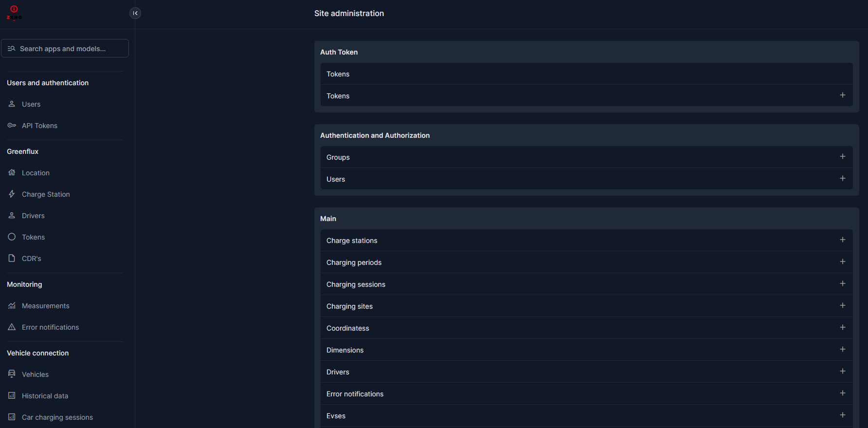Add a new Group with the plus icon
This screenshot has width=868, height=428.
pos(843,156)
